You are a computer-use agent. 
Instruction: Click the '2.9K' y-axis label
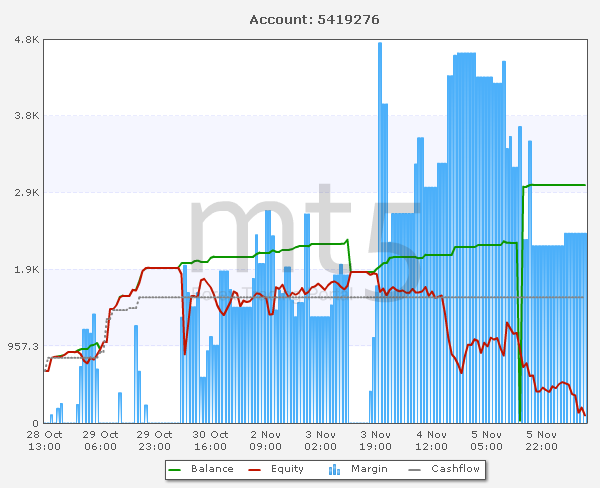click(x=27, y=193)
